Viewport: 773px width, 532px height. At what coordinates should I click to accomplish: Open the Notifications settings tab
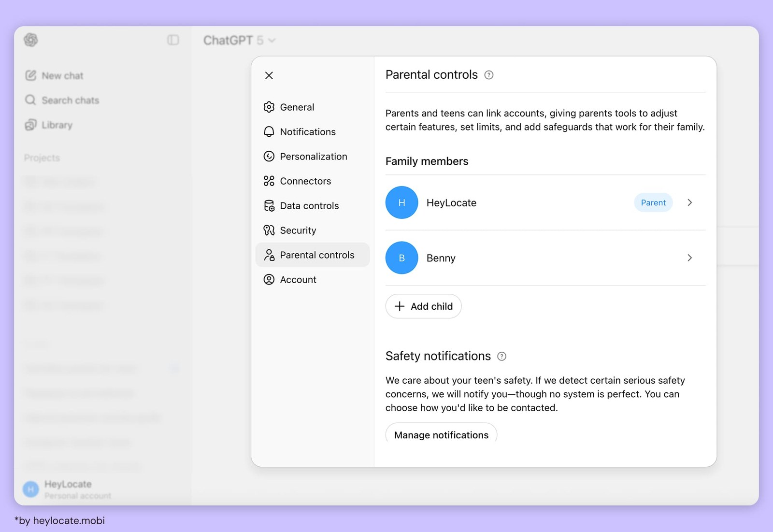313,132
